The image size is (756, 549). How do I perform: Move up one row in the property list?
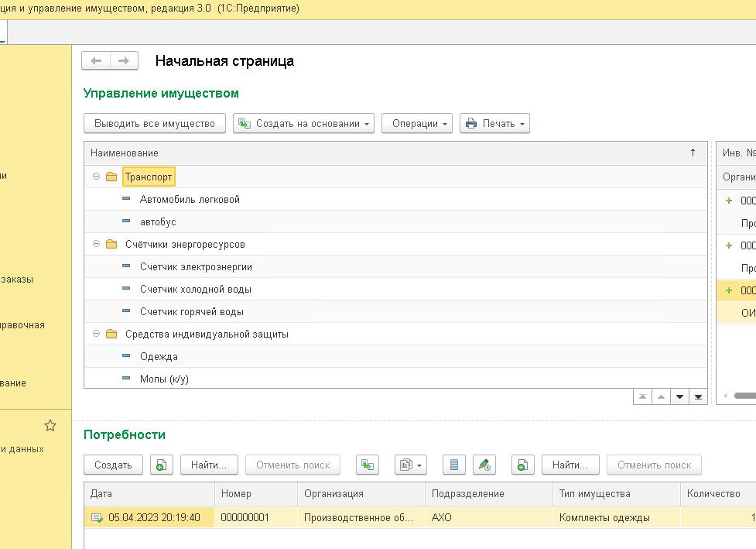[661, 396]
